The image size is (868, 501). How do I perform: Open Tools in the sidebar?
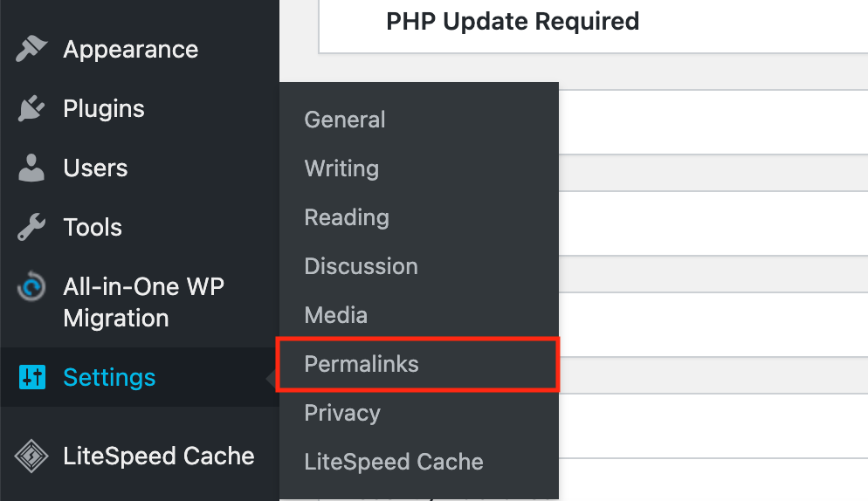(x=93, y=228)
